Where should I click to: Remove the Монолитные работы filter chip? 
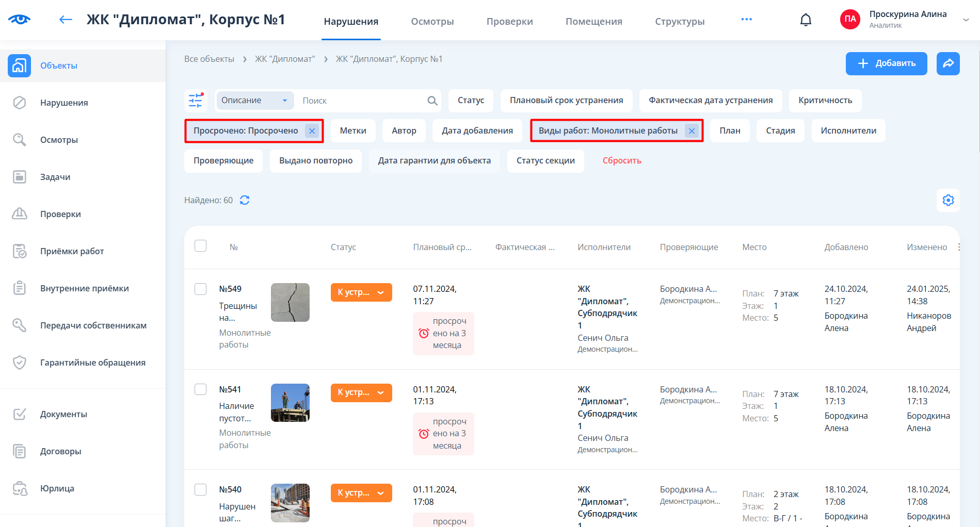click(x=692, y=131)
